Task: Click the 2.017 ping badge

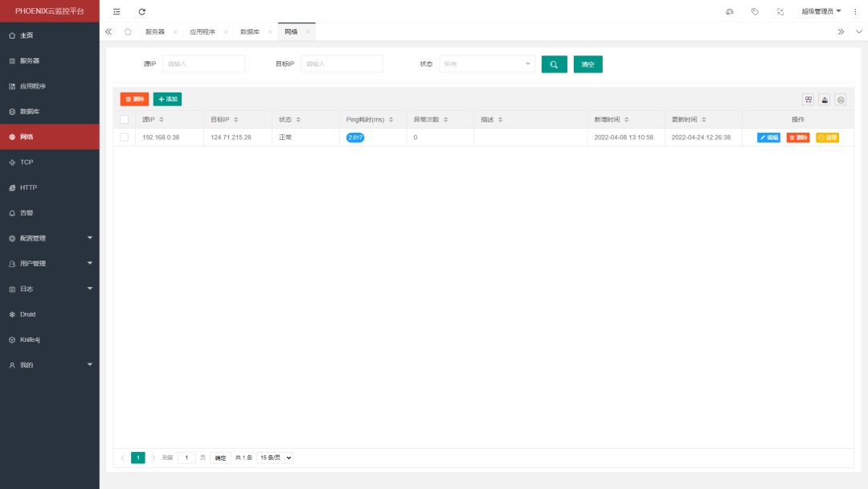Action: [x=355, y=138]
